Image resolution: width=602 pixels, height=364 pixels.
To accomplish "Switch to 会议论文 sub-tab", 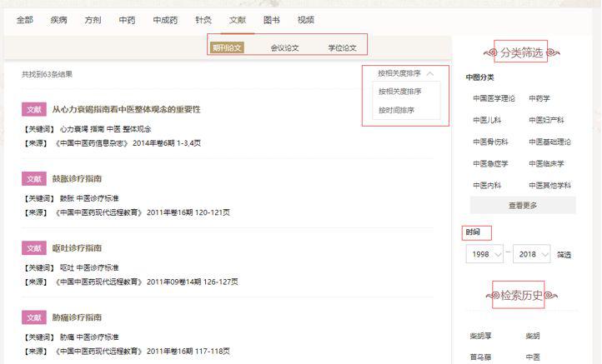I will click(284, 48).
